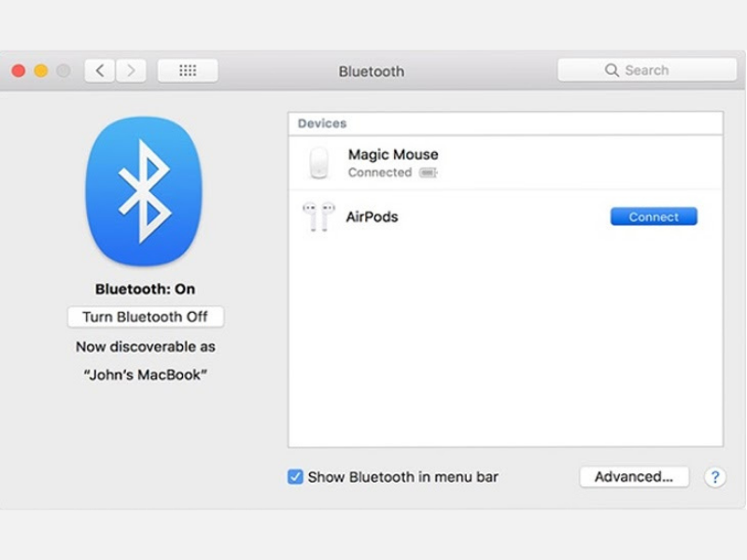Viewport: 747px width, 560px height.
Task: Click the Magic Mouse battery level icon
Action: [428, 173]
